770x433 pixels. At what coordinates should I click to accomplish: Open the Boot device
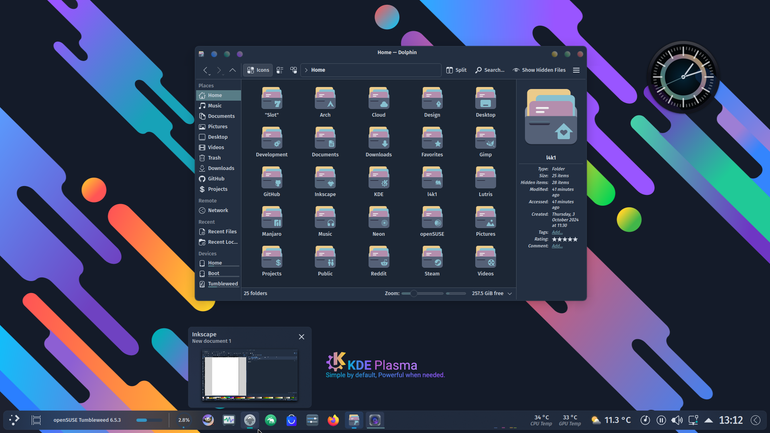click(x=219, y=273)
